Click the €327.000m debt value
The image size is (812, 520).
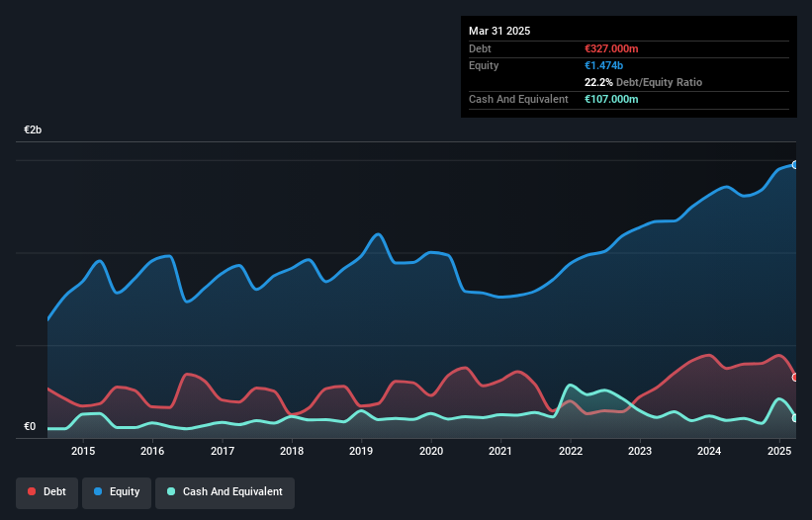coord(611,48)
